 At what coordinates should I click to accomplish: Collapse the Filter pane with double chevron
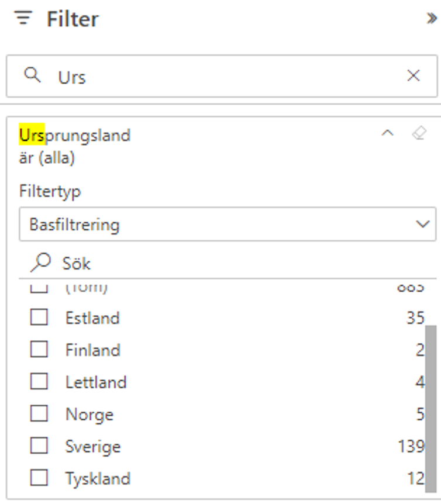[432, 18]
